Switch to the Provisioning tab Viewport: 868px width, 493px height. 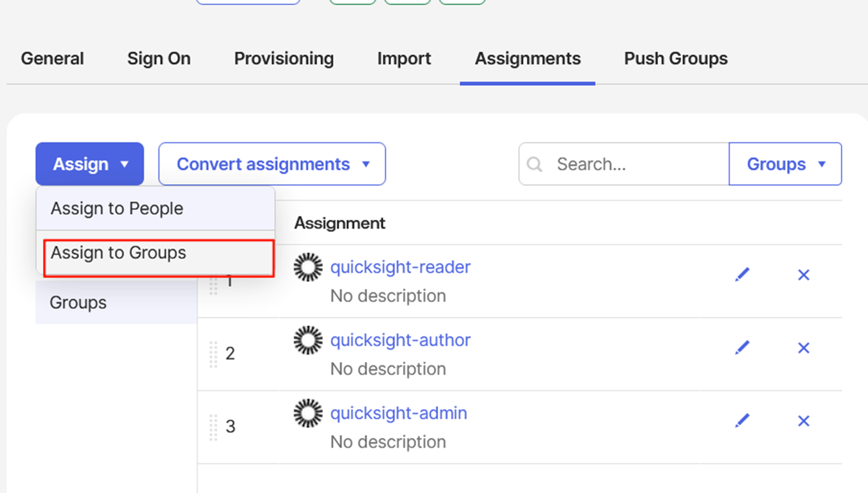[283, 58]
